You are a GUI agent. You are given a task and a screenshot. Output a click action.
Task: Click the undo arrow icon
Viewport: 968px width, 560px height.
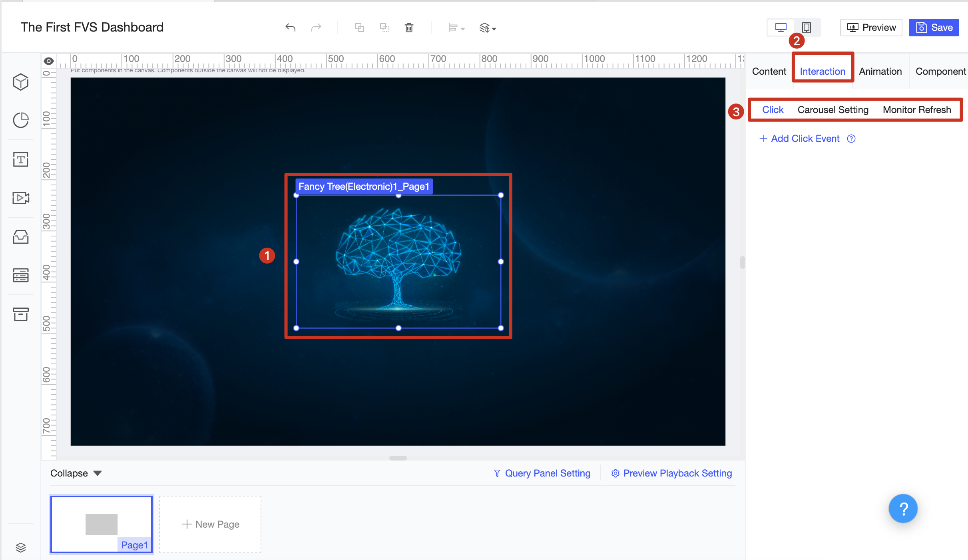(x=291, y=28)
